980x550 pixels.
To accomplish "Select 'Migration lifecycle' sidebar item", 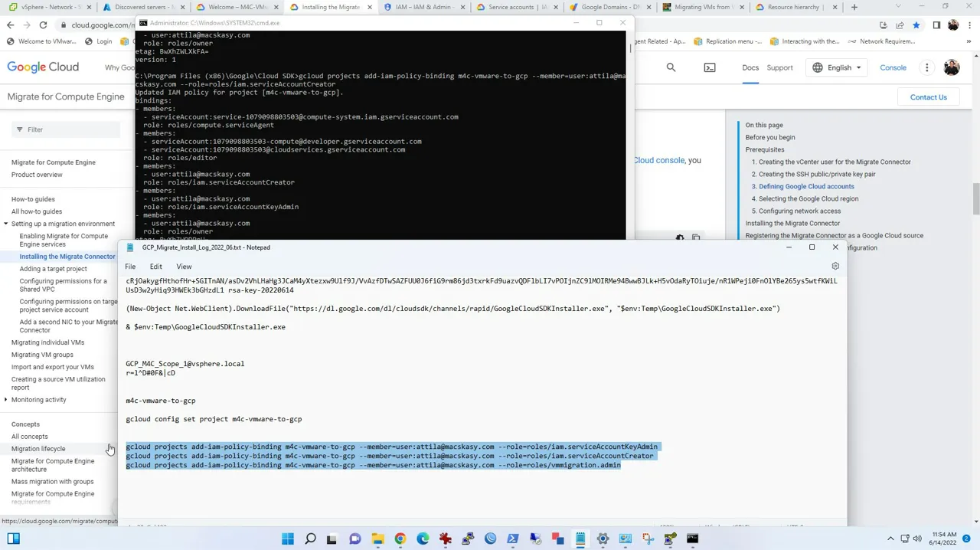I will click(x=38, y=449).
